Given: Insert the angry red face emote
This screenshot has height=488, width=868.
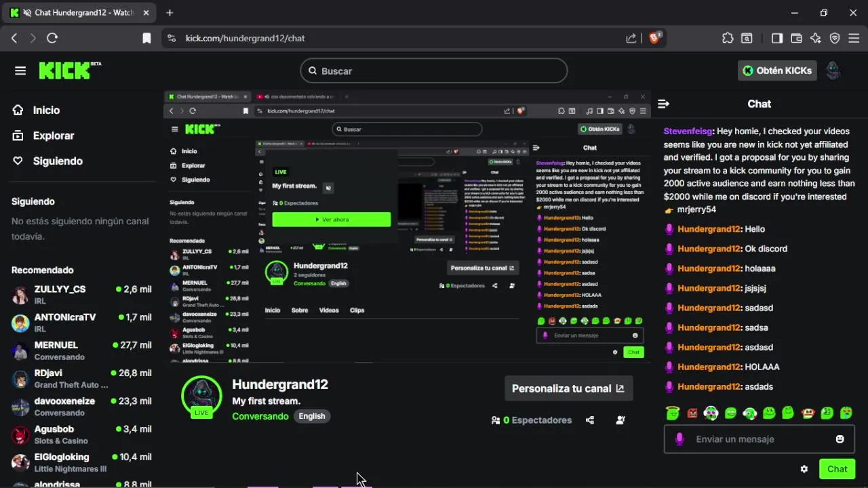Looking at the screenshot, I should click(692, 413).
